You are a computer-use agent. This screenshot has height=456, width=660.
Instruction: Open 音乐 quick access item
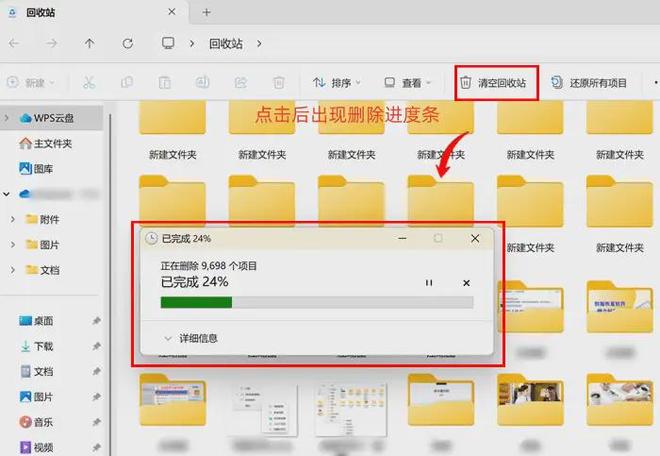(x=36, y=422)
